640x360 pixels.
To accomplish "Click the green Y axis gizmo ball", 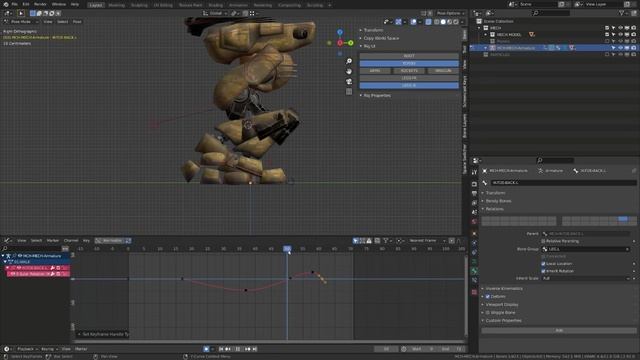I will tap(351, 42).
